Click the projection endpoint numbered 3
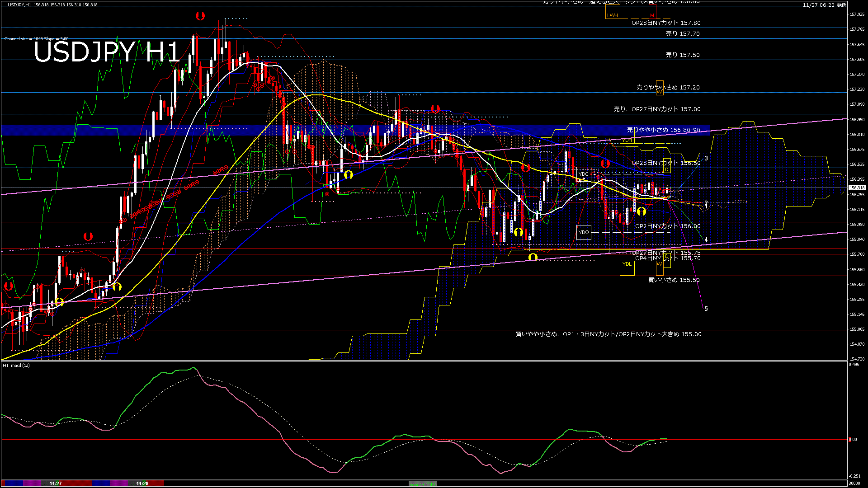This screenshot has height=488, width=868. 706,159
